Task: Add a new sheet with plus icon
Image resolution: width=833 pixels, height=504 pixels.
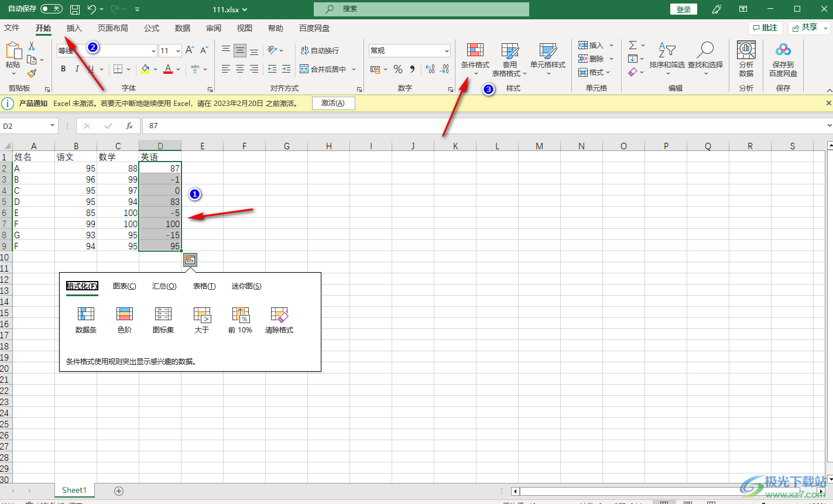Action: pyautogui.click(x=119, y=491)
